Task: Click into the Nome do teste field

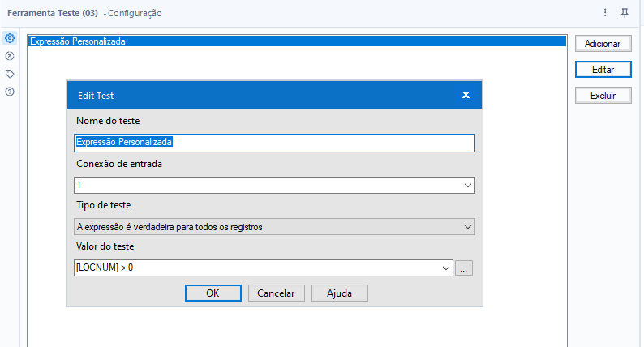Action: pos(274,143)
